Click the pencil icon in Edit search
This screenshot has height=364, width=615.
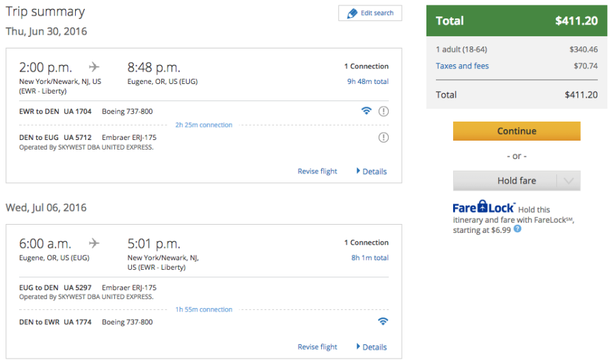click(352, 13)
